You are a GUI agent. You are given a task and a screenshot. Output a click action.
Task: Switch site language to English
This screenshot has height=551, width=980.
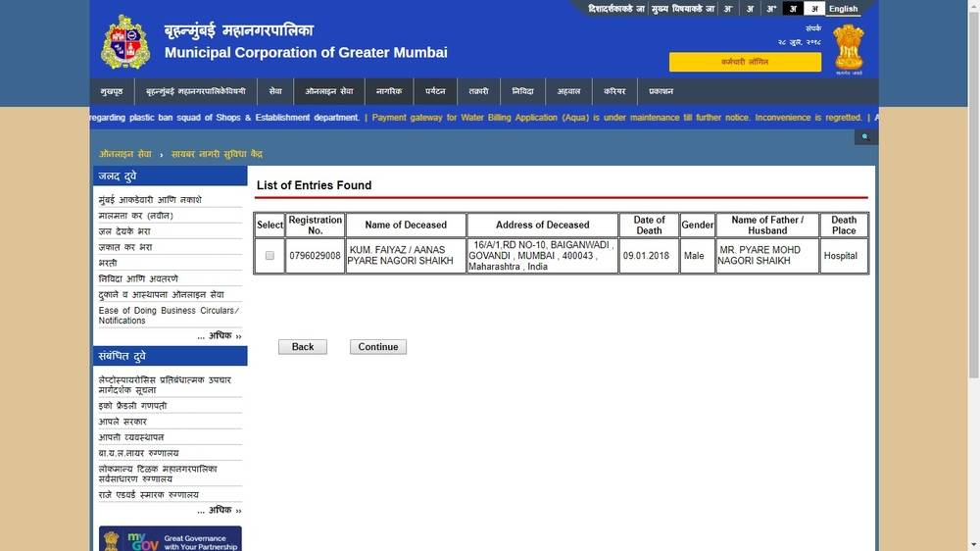tap(843, 9)
